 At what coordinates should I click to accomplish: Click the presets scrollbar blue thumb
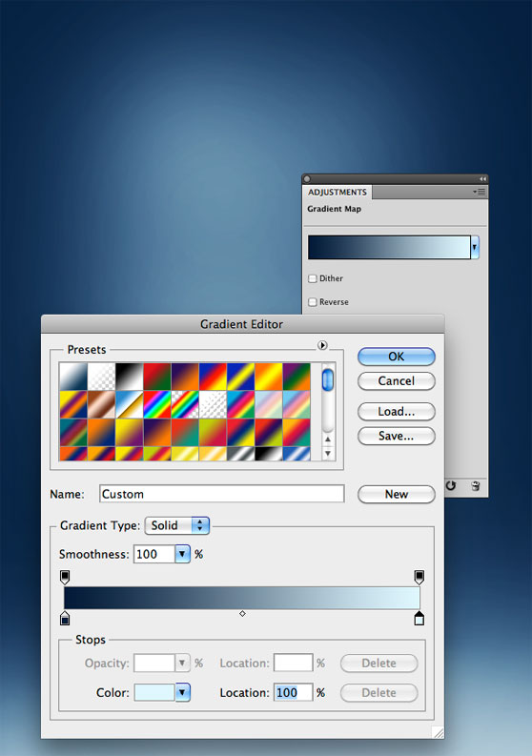tap(328, 380)
